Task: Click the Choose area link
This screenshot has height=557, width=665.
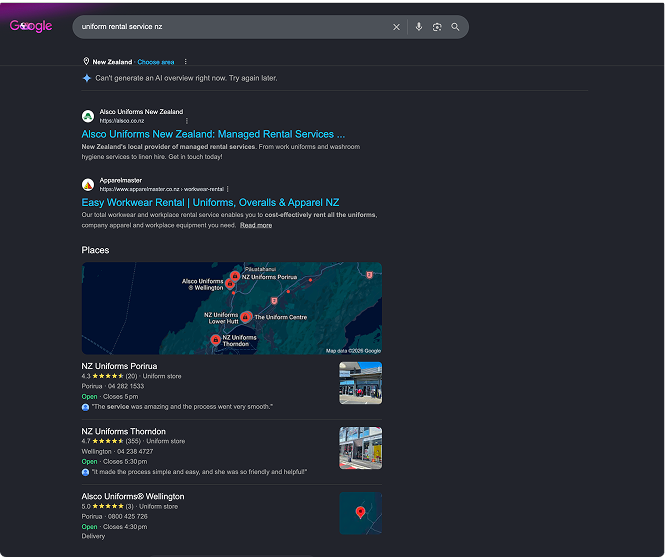Action: point(156,62)
